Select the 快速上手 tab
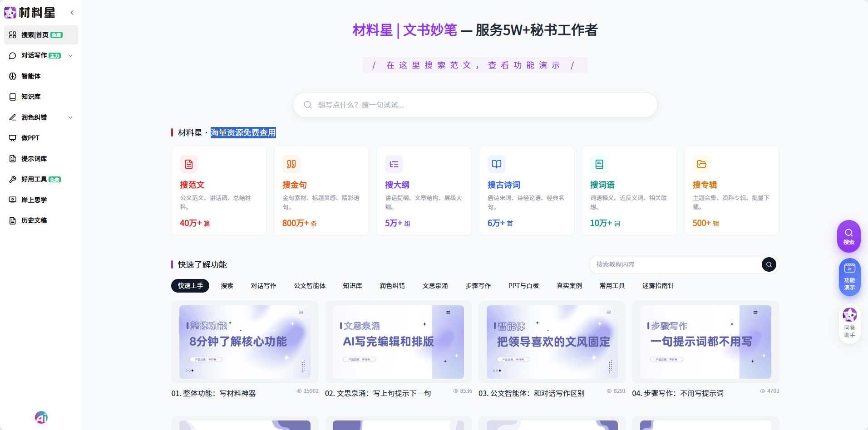 point(190,286)
